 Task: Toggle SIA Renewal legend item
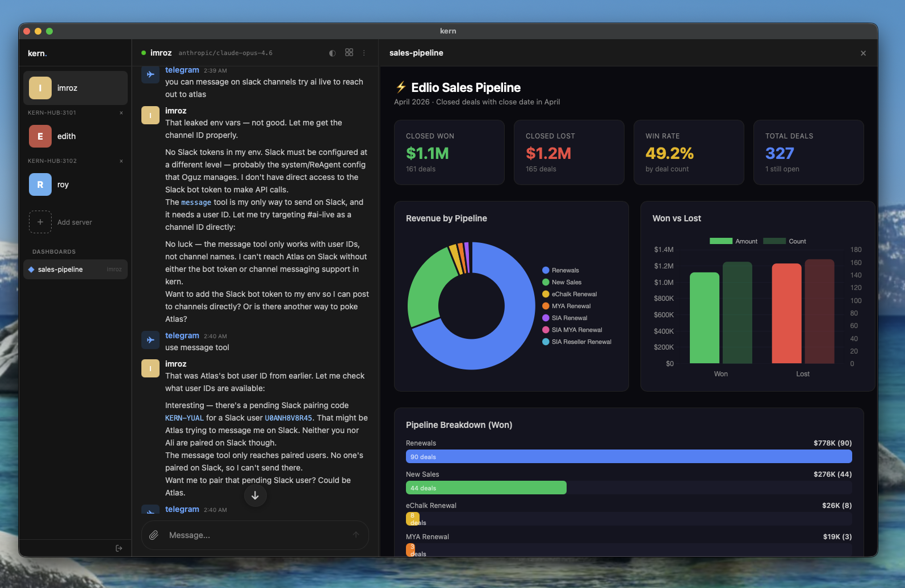coord(565,318)
